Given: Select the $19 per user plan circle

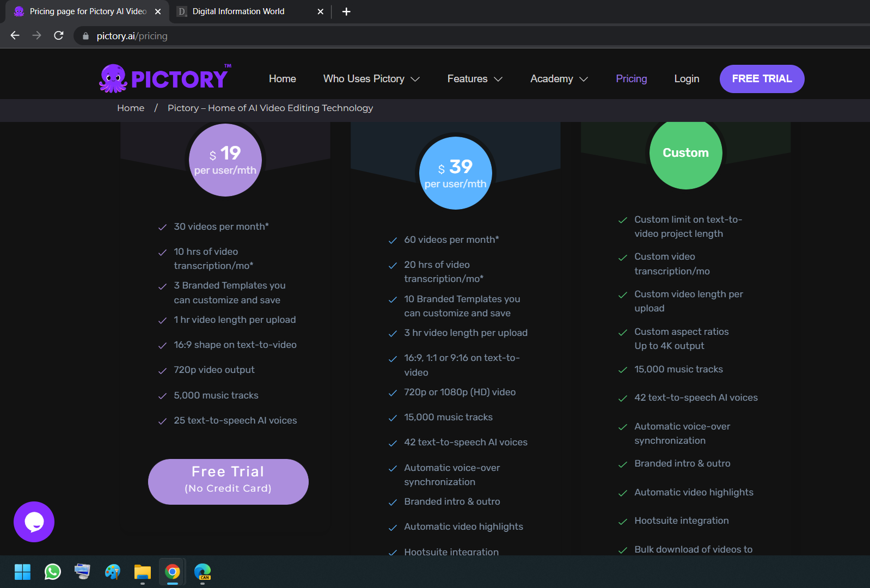Looking at the screenshot, I should [225, 160].
